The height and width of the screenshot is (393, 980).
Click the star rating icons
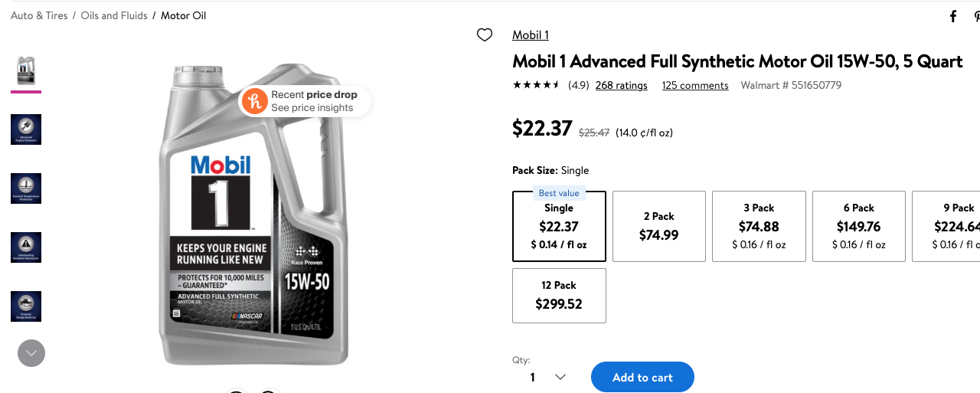536,85
